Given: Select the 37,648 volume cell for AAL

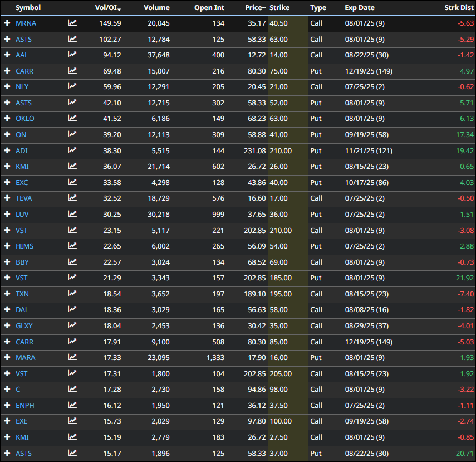Looking at the screenshot, I should point(159,55).
